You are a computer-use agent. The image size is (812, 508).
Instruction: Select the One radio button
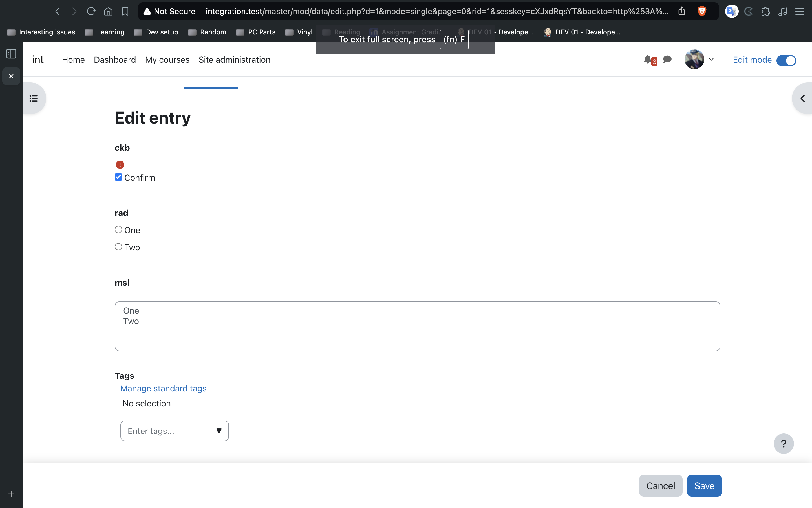pos(118,229)
